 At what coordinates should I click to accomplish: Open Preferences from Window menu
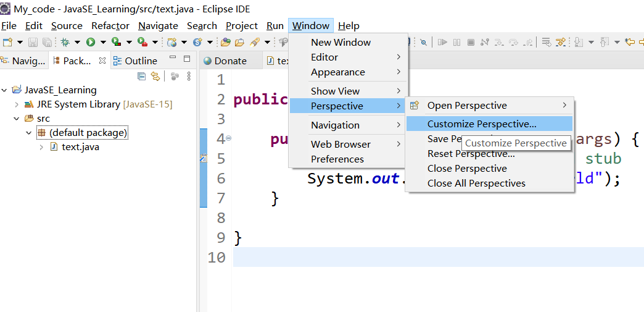pos(349,159)
